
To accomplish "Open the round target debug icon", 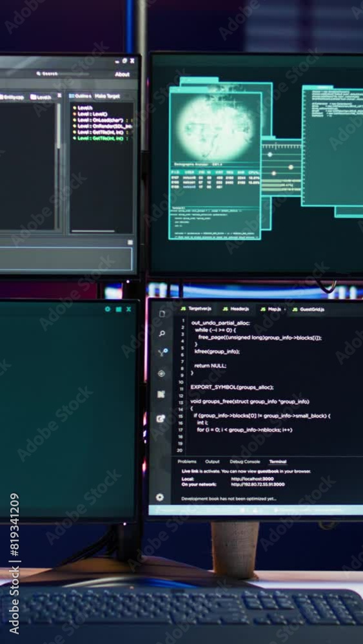I will (162, 374).
